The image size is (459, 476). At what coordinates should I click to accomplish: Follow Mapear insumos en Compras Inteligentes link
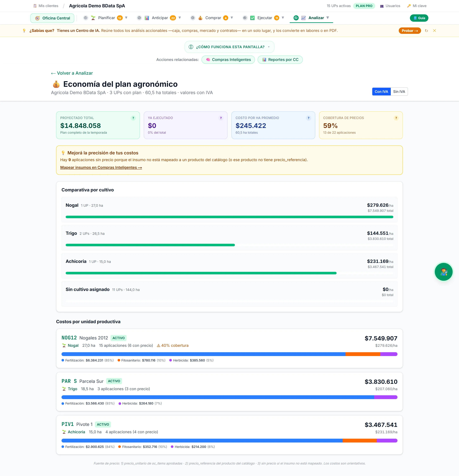click(x=101, y=167)
